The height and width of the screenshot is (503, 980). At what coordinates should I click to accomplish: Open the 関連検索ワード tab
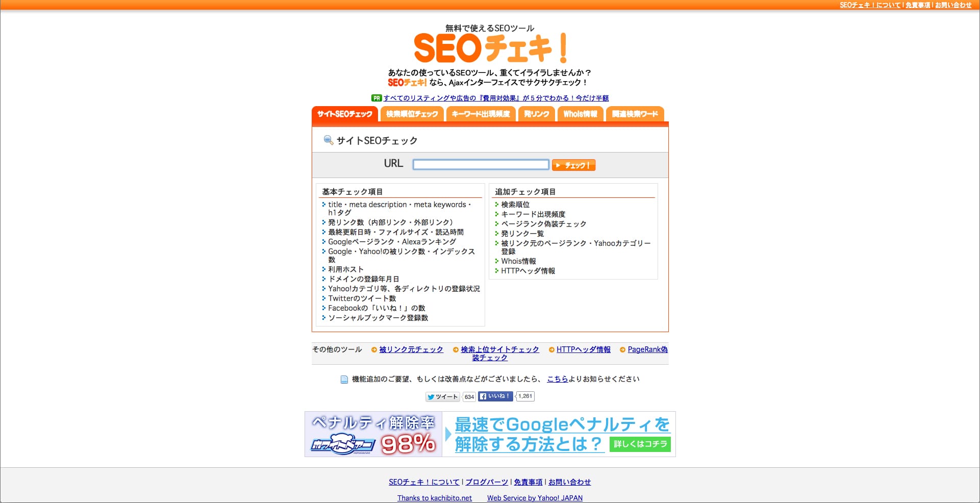[x=635, y=114]
